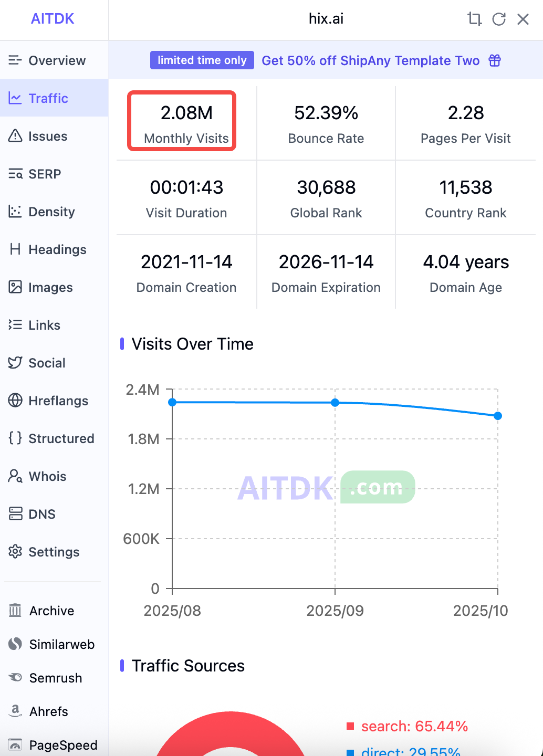Screen dimensions: 543x756
Task: Open the DNS server icon
Action: tap(15, 514)
